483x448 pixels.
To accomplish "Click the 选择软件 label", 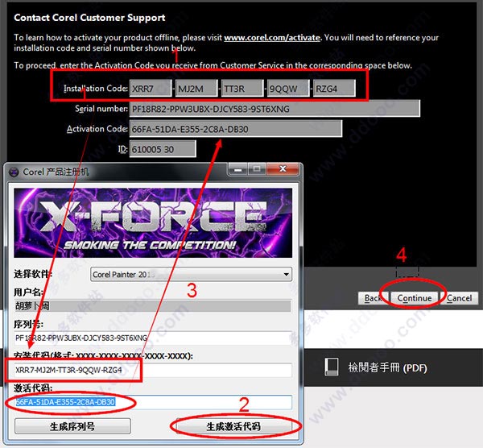I will (33, 274).
